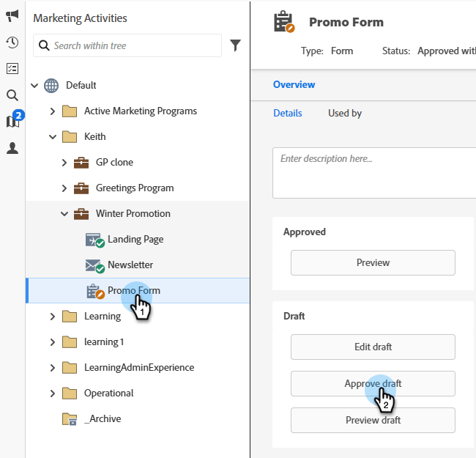Switch to the Overview tab
The image size is (476, 458).
[294, 85]
